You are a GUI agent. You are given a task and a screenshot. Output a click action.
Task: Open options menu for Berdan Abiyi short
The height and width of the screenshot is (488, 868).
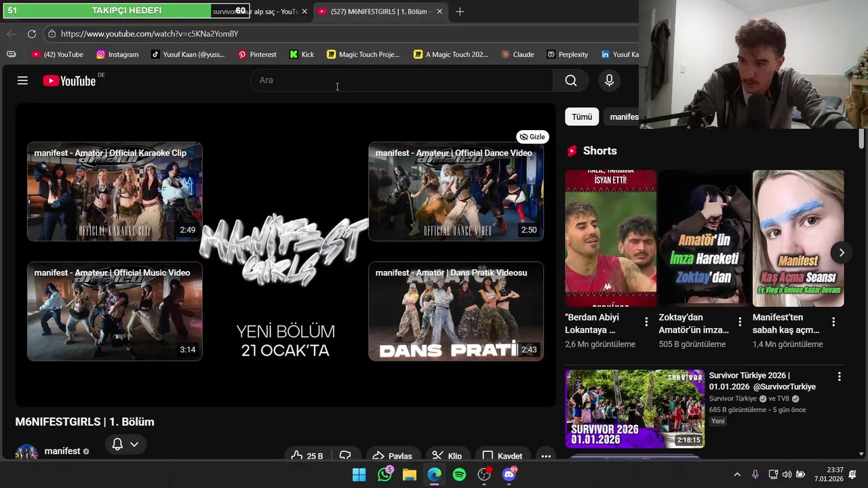coord(646,322)
